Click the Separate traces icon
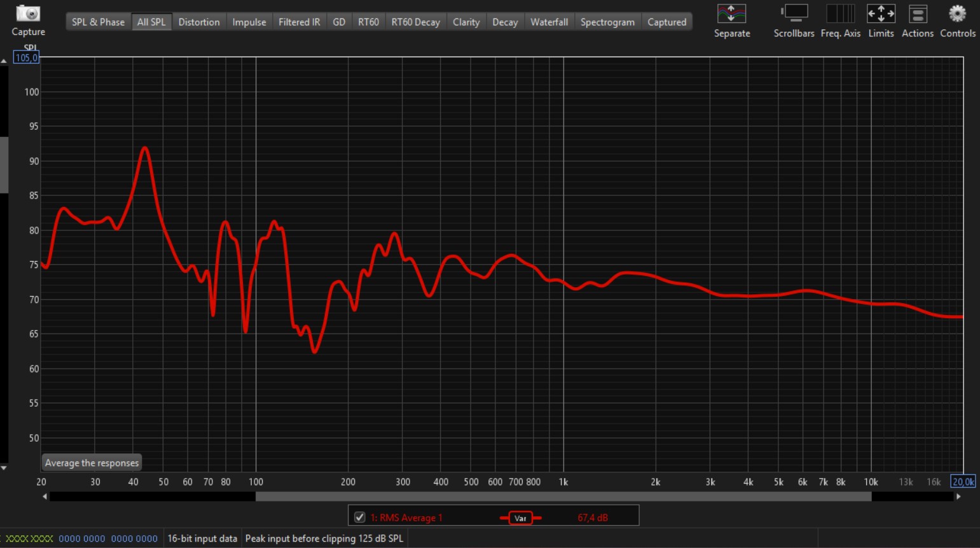Viewport: 980px width, 548px height. [x=731, y=14]
